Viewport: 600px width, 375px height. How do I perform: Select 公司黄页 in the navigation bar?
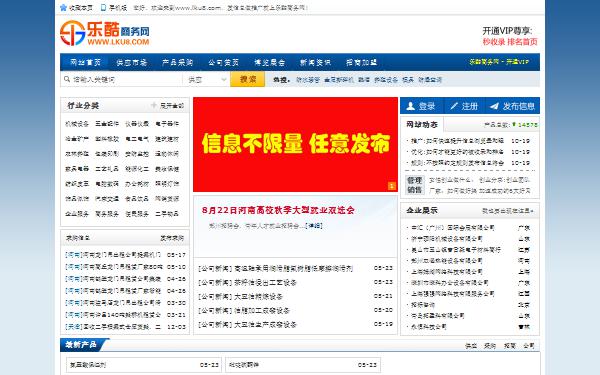223,62
